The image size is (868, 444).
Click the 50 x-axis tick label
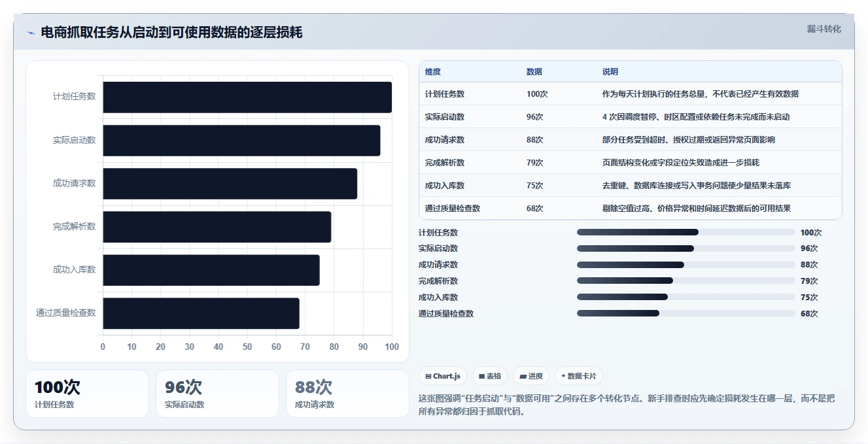tap(247, 347)
